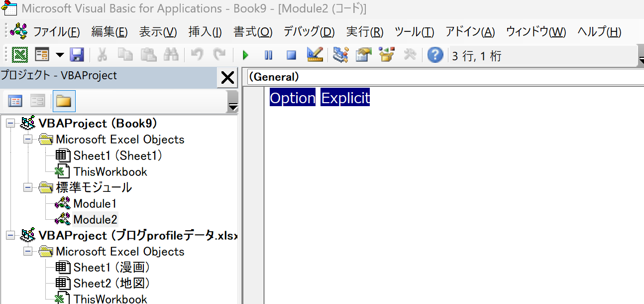
Task: Collapse ブログprofile Microsoft Excel Objects folder
Action: tap(28, 252)
